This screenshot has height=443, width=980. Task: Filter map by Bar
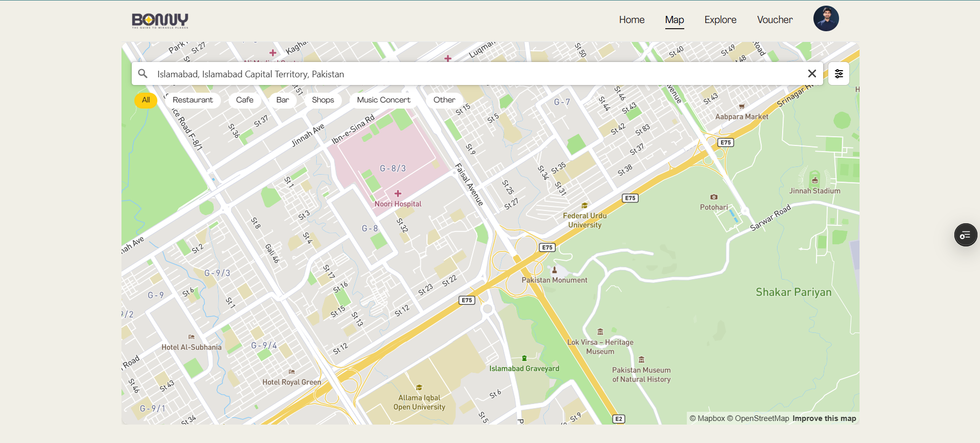click(282, 100)
